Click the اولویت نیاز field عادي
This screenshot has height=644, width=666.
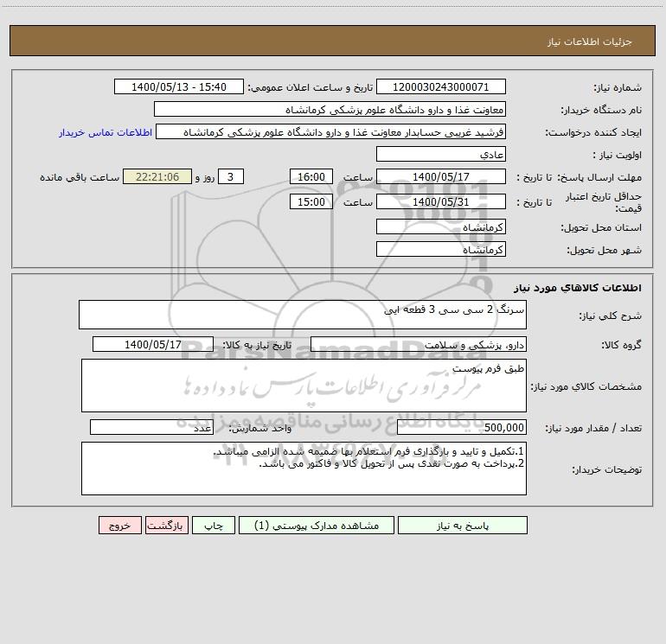(441, 154)
